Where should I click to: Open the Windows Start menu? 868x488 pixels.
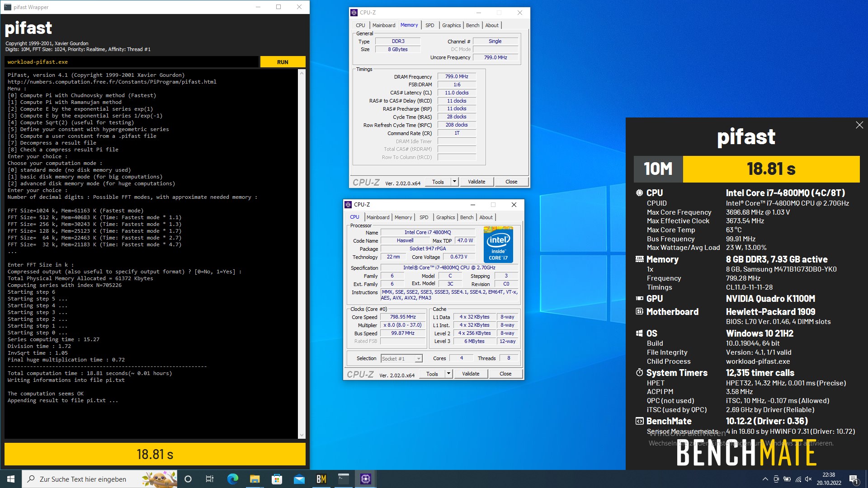[11, 479]
